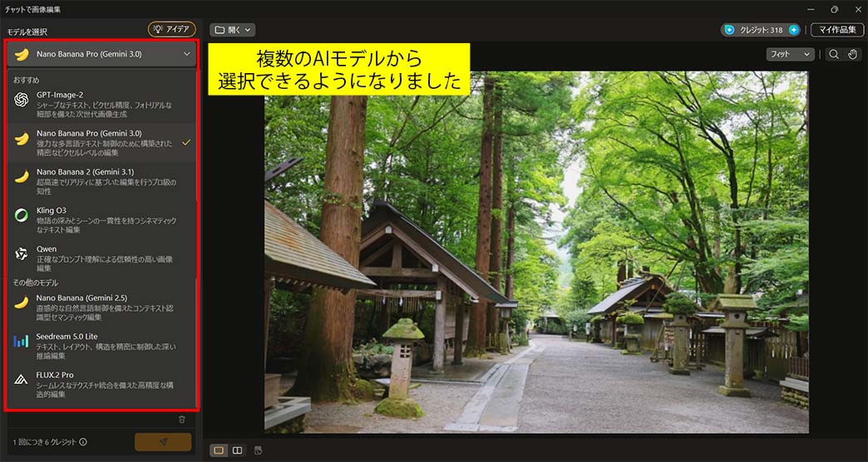This screenshot has width=868, height=462.
Task: Click the おすすめ section heading
Action: pos(27,80)
